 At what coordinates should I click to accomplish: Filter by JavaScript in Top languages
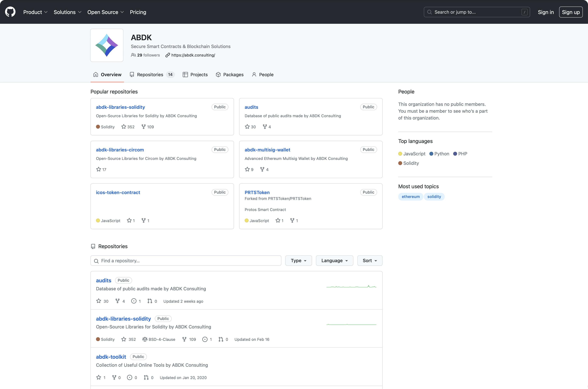point(412,154)
